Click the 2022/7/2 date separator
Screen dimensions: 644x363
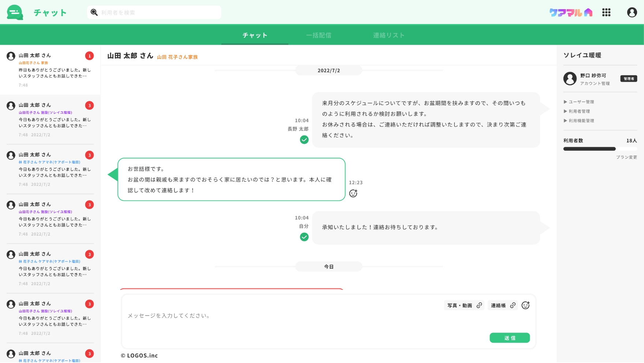coord(329,70)
